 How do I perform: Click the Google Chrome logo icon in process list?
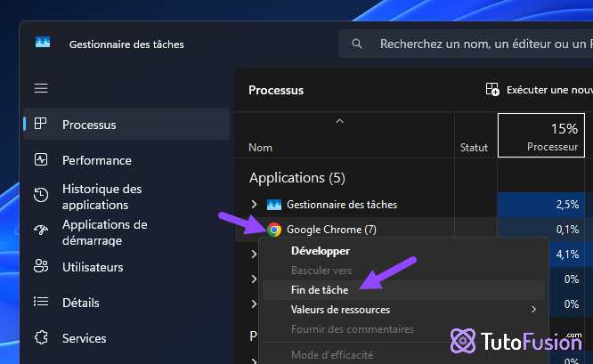pos(274,230)
